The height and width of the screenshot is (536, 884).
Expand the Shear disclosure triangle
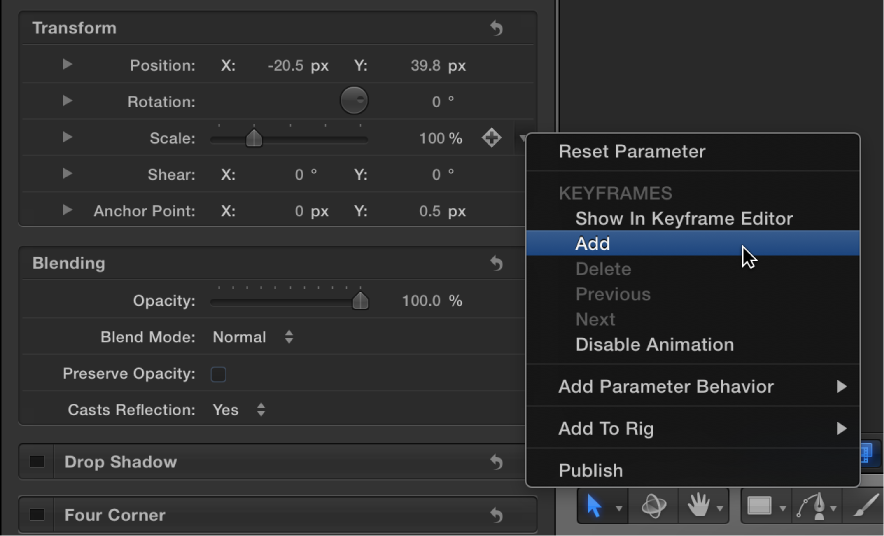pyautogui.click(x=67, y=174)
